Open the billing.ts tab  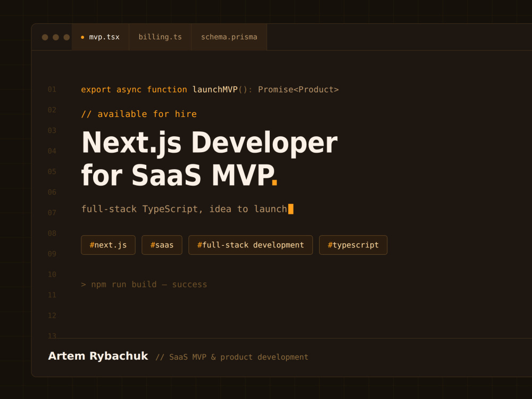click(x=160, y=37)
